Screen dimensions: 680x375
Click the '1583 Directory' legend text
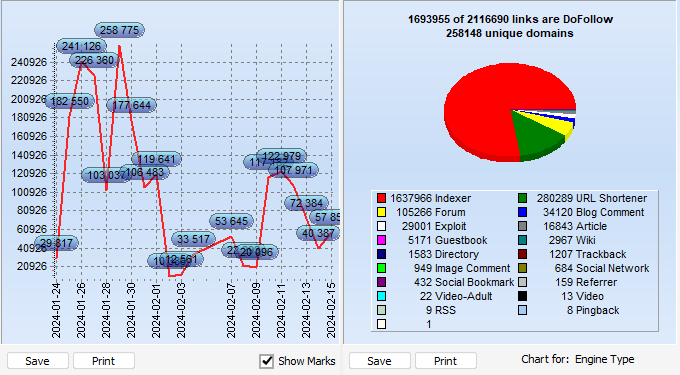point(443,254)
